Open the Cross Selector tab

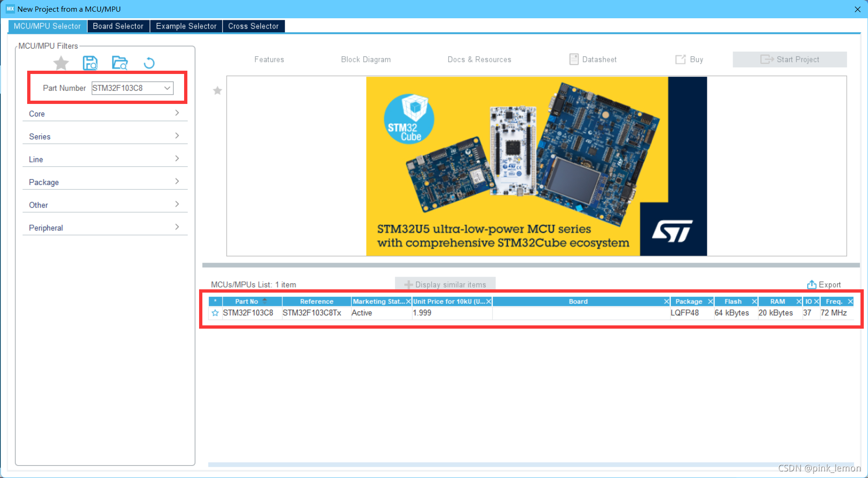pyautogui.click(x=253, y=26)
